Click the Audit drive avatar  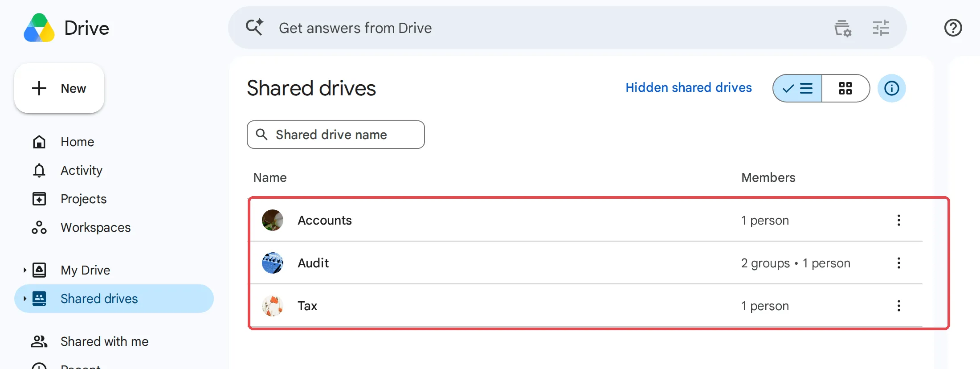pos(273,263)
